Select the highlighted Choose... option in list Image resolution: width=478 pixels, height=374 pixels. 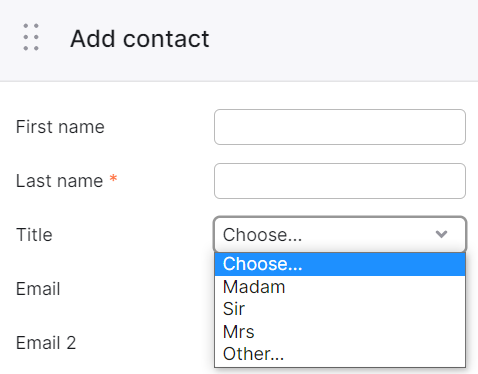click(340, 264)
